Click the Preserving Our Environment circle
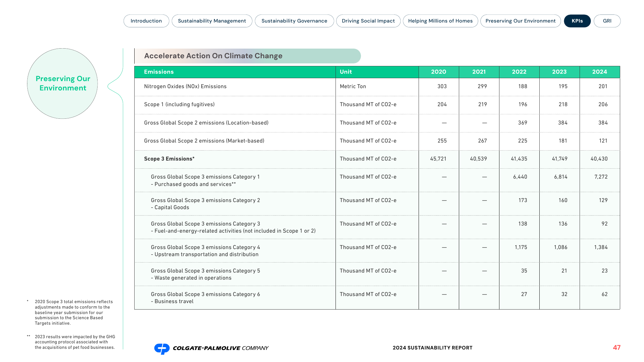644x362 pixels. 62,84
